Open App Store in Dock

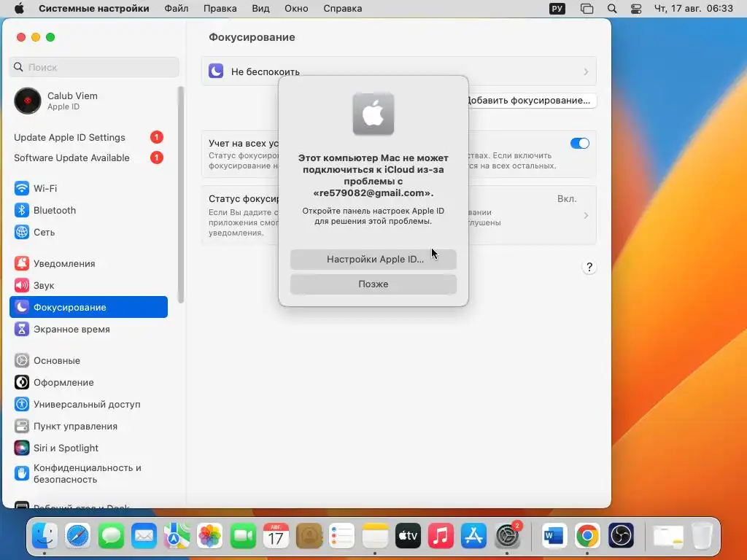click(x=473, y=536)
